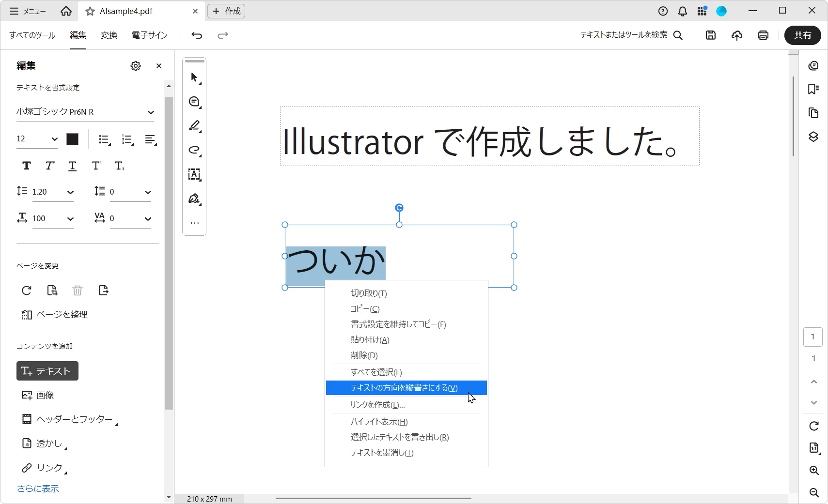Image resolution: width=828 pixels, height=504 pixels.
Task: Click the 作成 create button
Action: coord(226,11)
